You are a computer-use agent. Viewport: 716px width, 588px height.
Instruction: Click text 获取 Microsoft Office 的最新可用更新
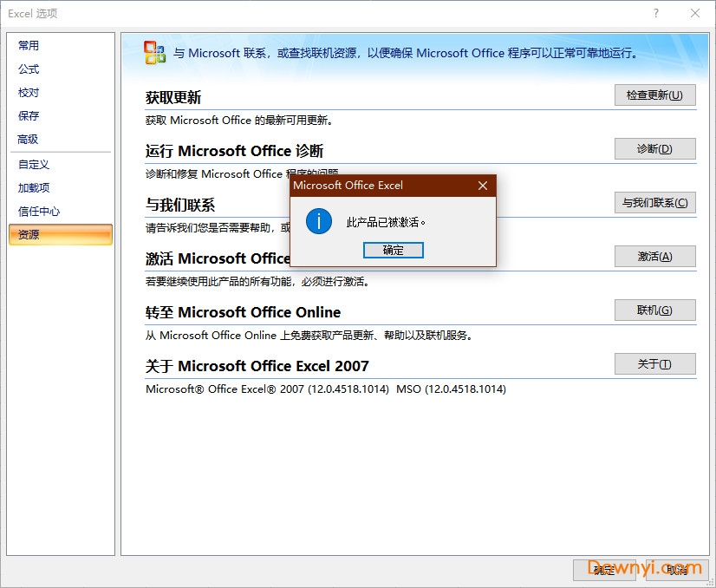(239, 121)
